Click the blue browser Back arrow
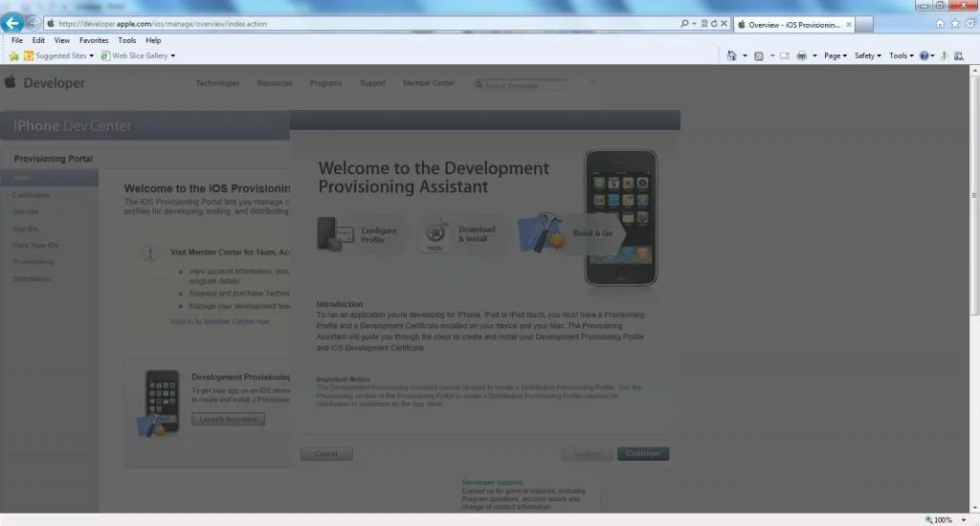The height and width of the screenshot is (526, 980). coord(11,23)
